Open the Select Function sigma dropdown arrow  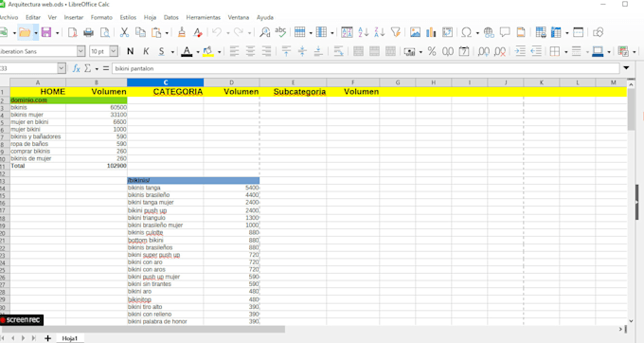point(97,68)
